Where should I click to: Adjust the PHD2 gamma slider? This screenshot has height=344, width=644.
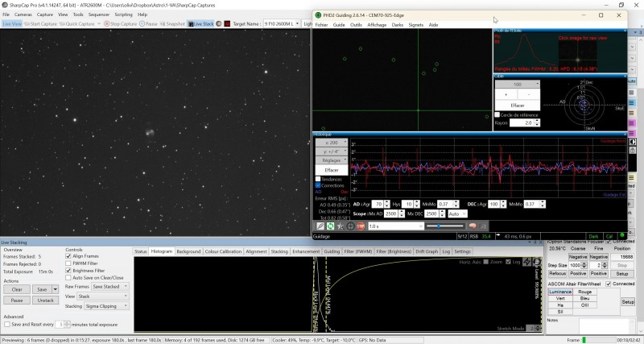click(x=445, y=226)
